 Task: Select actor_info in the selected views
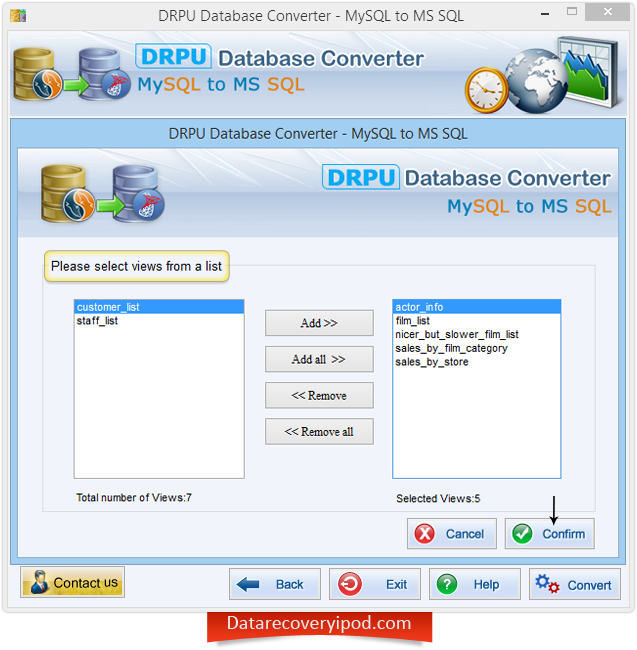coord(477,307)
